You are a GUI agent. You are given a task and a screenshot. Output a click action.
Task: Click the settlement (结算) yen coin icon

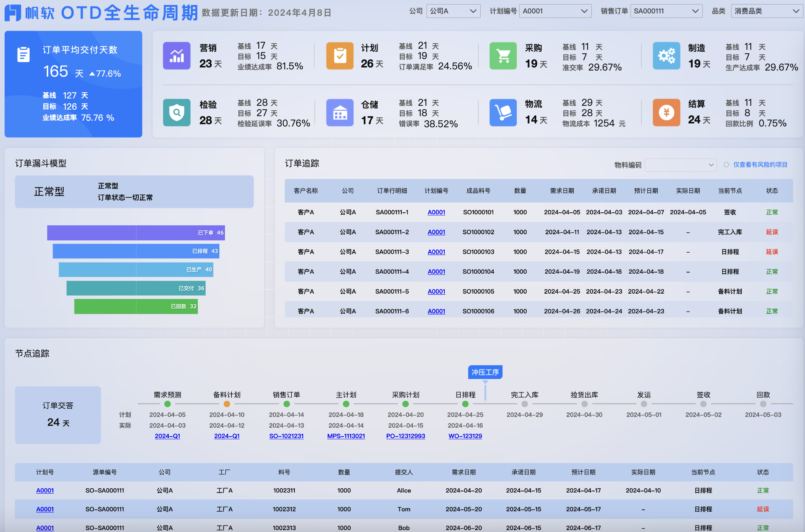pos(666,113)
